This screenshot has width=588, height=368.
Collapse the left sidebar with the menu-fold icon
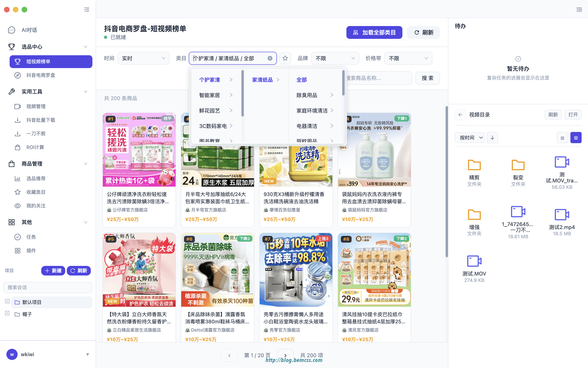point(87,10)
